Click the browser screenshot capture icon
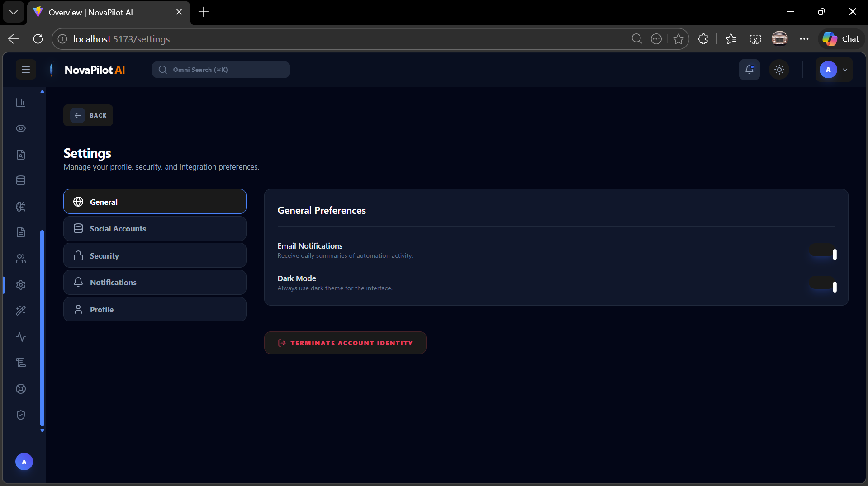Viewport: 868px width, 486px height. [x=755, y=39]
